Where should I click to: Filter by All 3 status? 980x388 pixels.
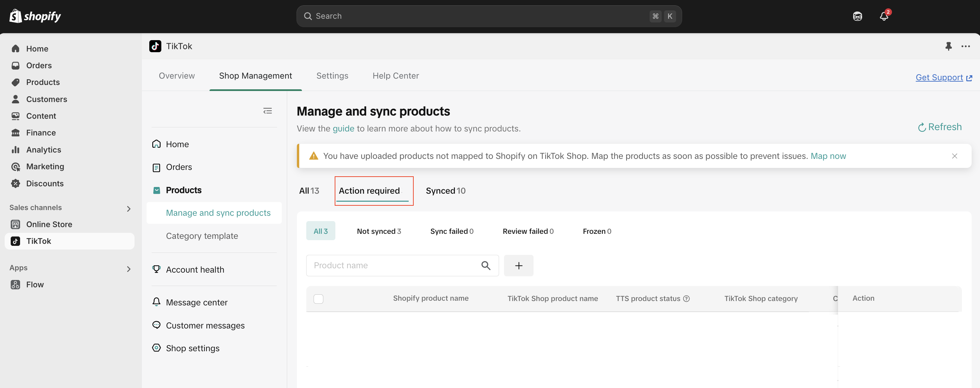coord(321,231)
